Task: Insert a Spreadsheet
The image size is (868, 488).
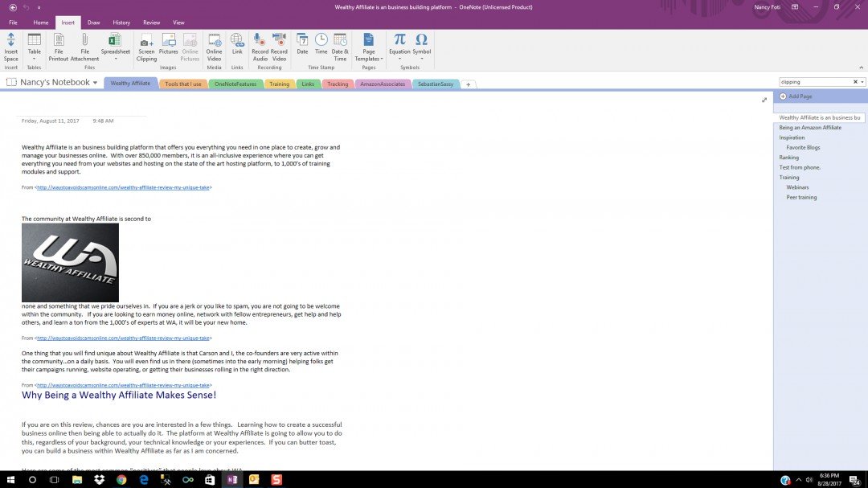Action: [x=115, y=47]
